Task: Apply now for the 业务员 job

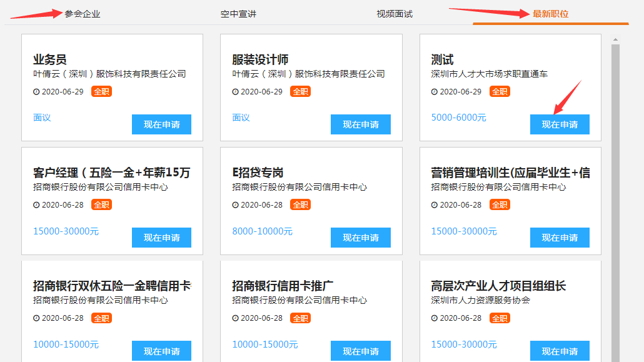Action: tap(161, 124)
